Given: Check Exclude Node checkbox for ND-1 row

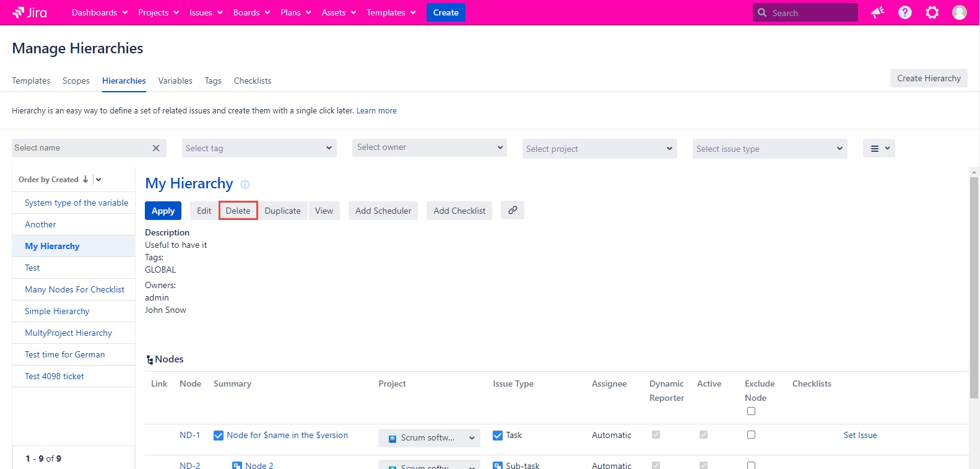Looking at the screenshot, I should tap(751, 435).
